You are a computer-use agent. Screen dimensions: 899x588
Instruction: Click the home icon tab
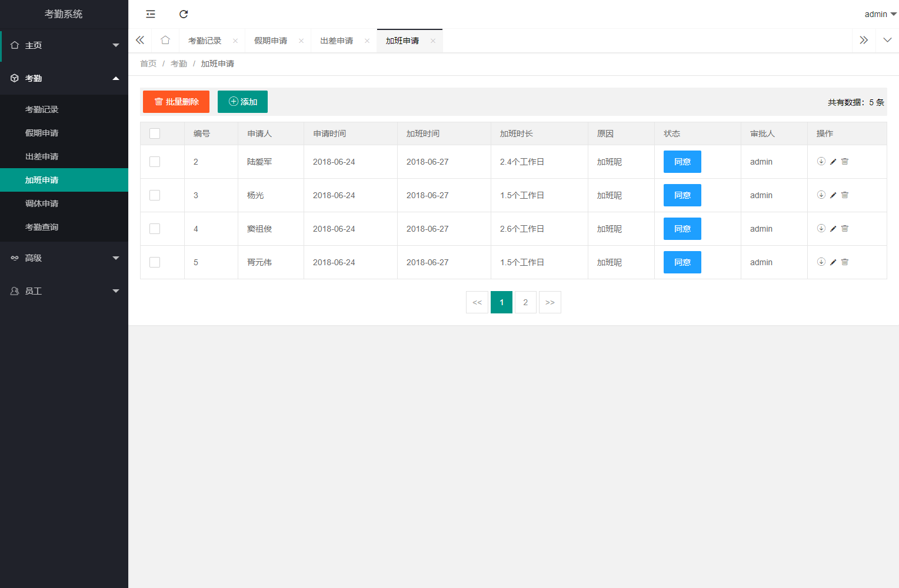coord(165,41)
